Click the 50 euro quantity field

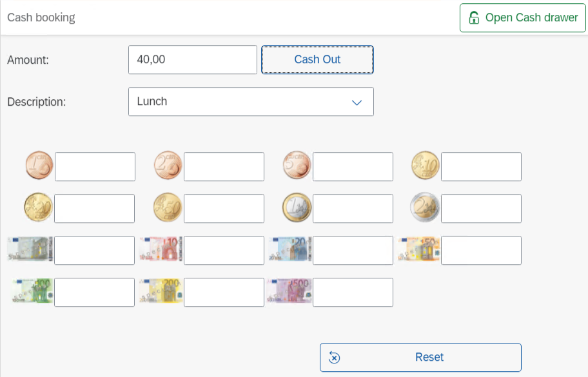pos(481,250)
